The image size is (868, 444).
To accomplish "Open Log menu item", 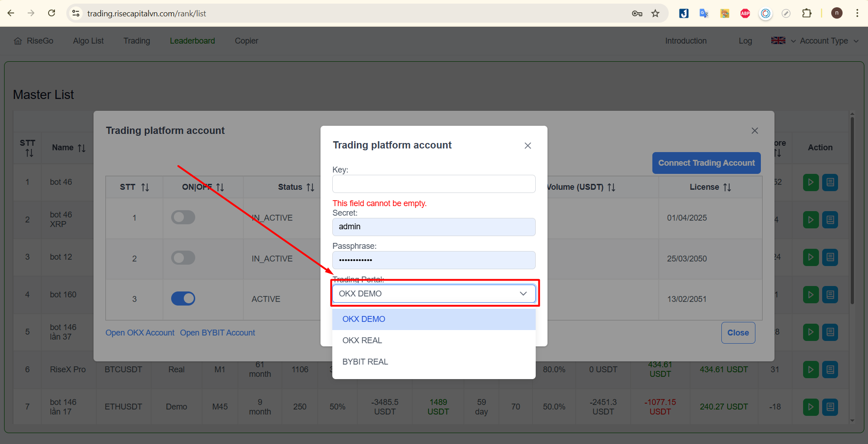I will pos(745,41).
